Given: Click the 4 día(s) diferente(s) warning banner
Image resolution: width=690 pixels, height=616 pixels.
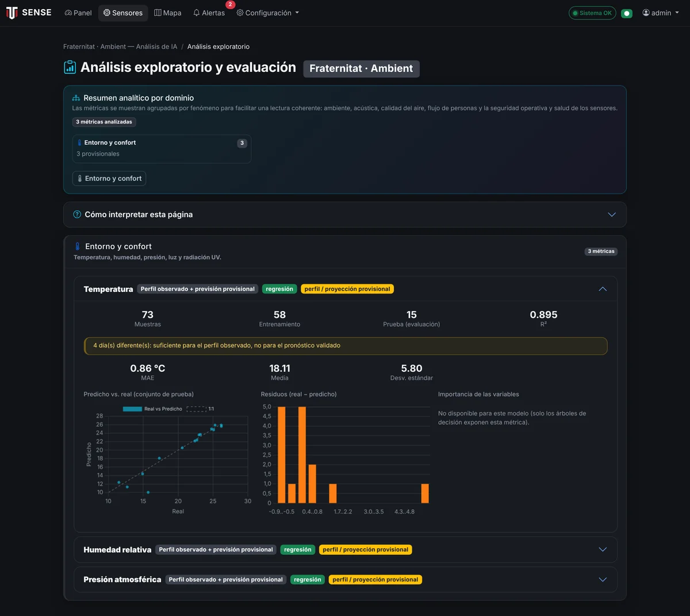Looking at the screenshot, I should click(x=346, y=346).
